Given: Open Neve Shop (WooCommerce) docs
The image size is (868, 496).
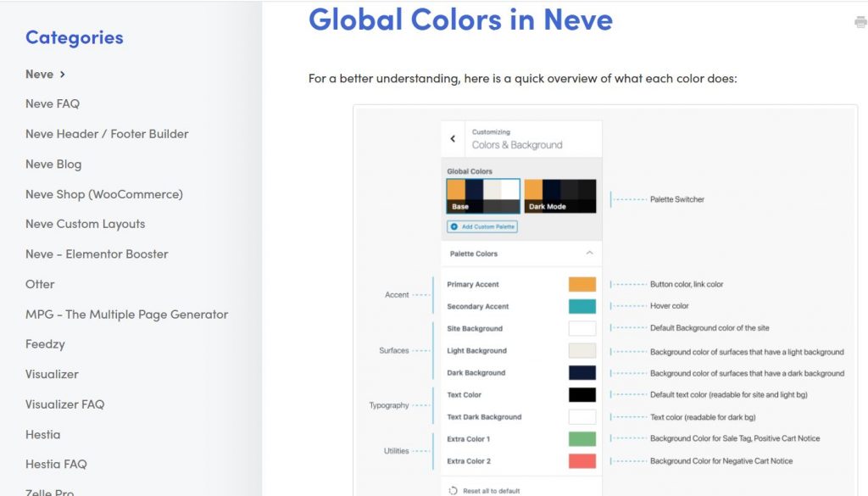Looking at the screenshot, I should pyautogui.click(x=104, y=194).
